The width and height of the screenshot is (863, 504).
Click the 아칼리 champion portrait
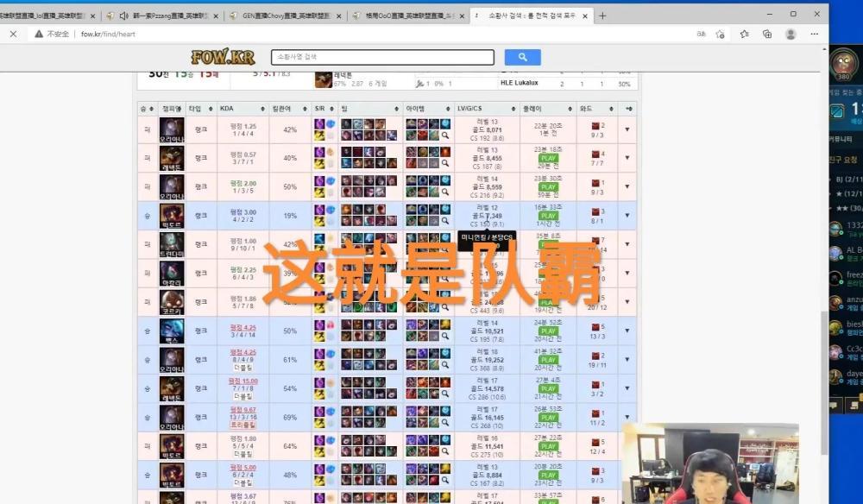click(x=172, y=274)
